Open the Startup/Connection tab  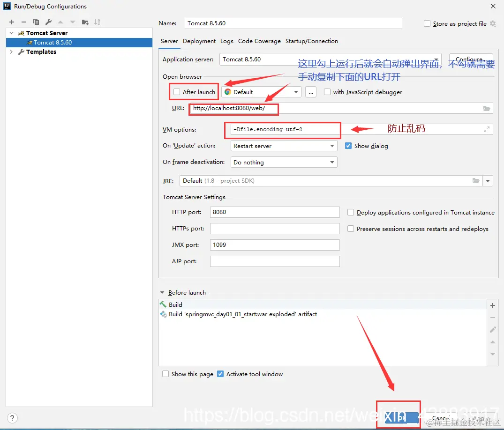pyautogui.click(x=311, y=41)
